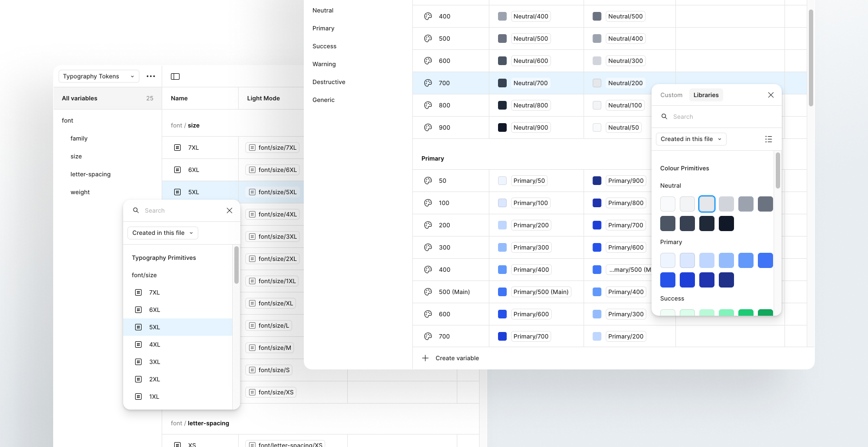Click palette icon for Primary 500 (Main)

point(428,292)
